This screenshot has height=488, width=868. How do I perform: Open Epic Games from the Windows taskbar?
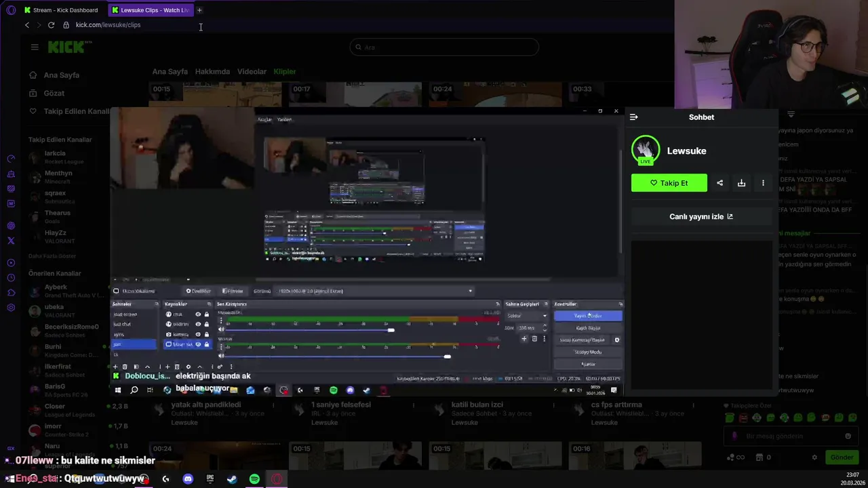click(210, 479)
